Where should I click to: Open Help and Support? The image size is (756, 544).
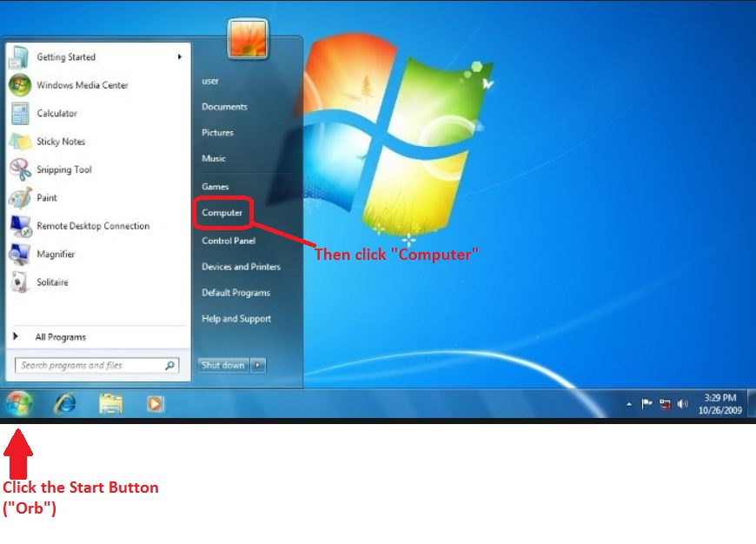pyautogui.click(x=236, y=319)
